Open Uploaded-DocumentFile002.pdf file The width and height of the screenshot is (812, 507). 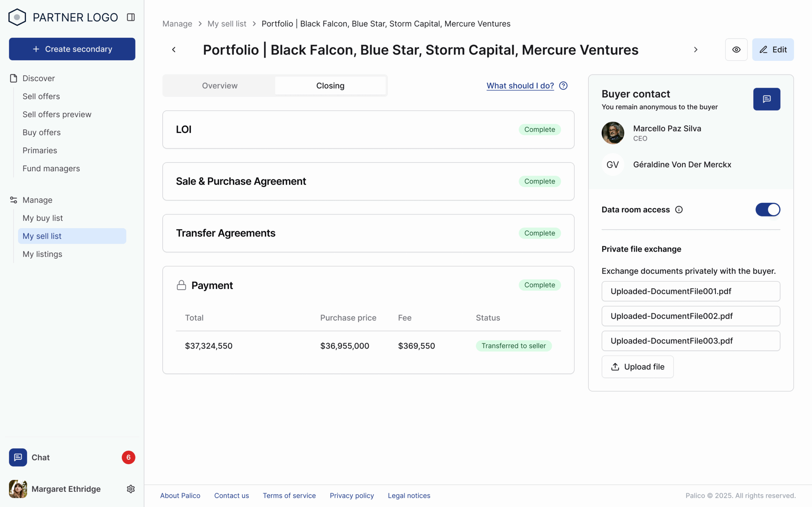point(691,316)
